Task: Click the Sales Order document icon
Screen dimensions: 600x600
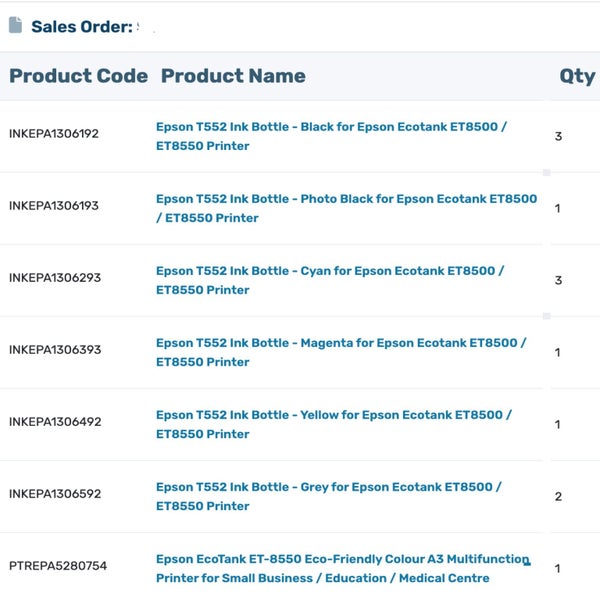Action: tap(15, 25)
